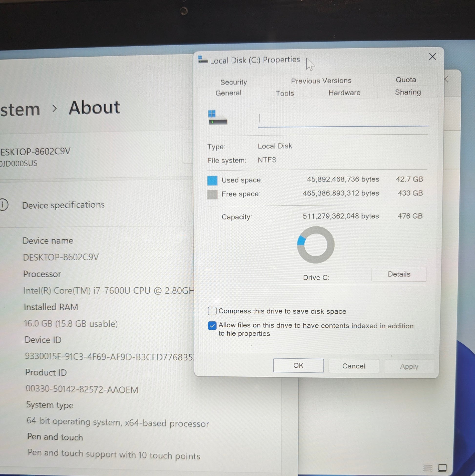Click the large drive icon beside label field

tap(217, 118)
